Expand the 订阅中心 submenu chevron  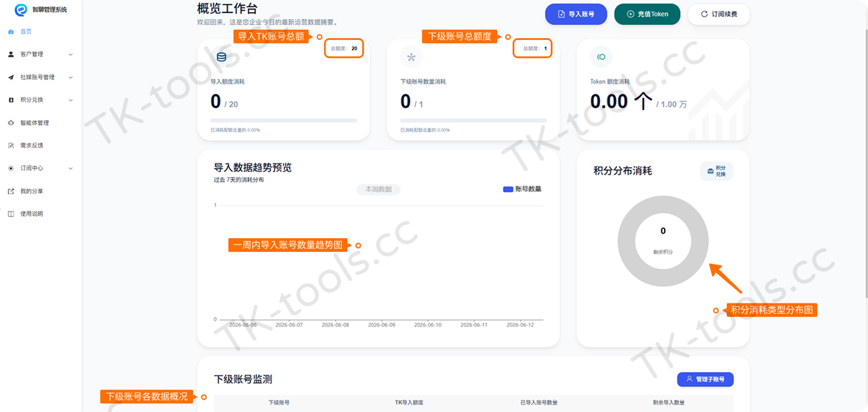[x=71, y=168]
